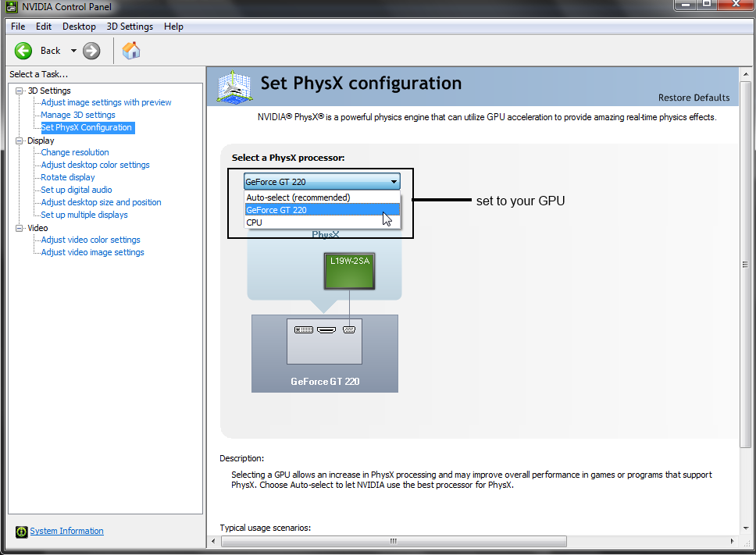Click the GeForce GT 220 card label
The image size is (756, 555).
click(x=325, y=382)
